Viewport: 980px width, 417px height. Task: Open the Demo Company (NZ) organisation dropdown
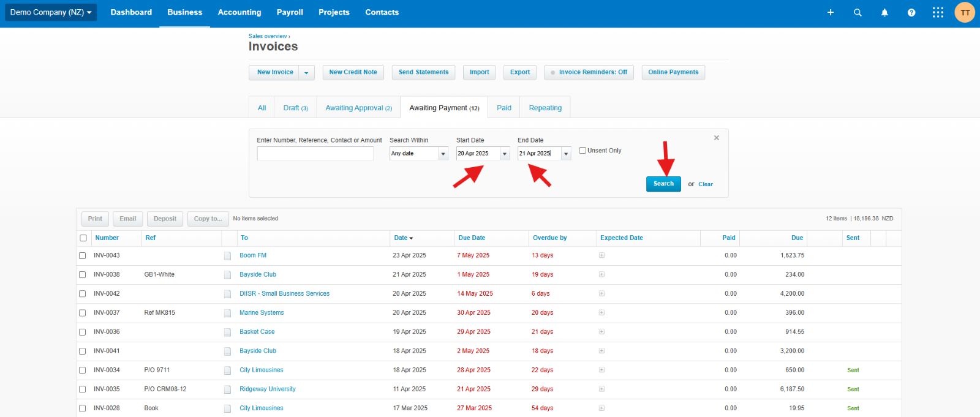[51, 12]
